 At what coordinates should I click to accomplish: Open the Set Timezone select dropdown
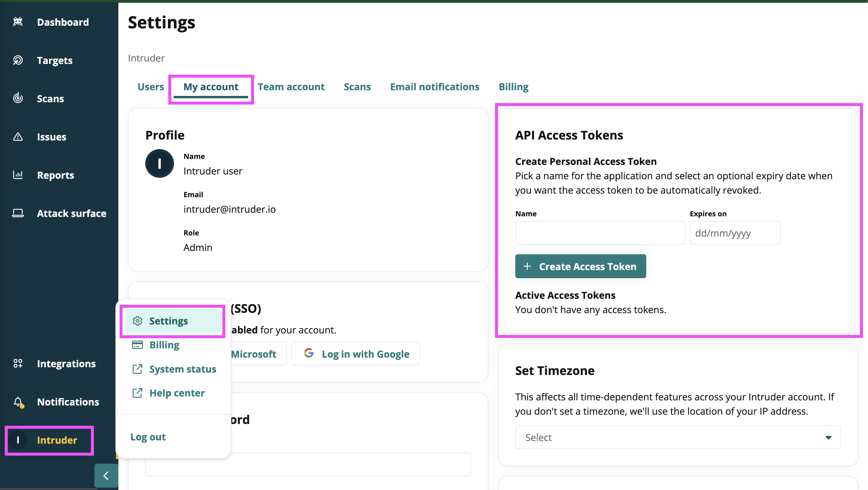pos(678,437)
